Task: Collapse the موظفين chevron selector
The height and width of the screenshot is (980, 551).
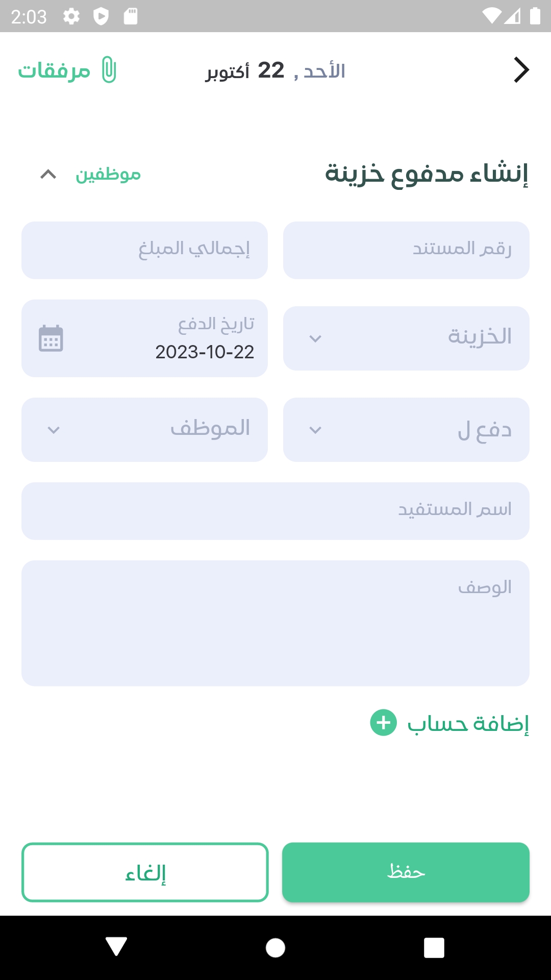Action: click(x=48, y=175)
